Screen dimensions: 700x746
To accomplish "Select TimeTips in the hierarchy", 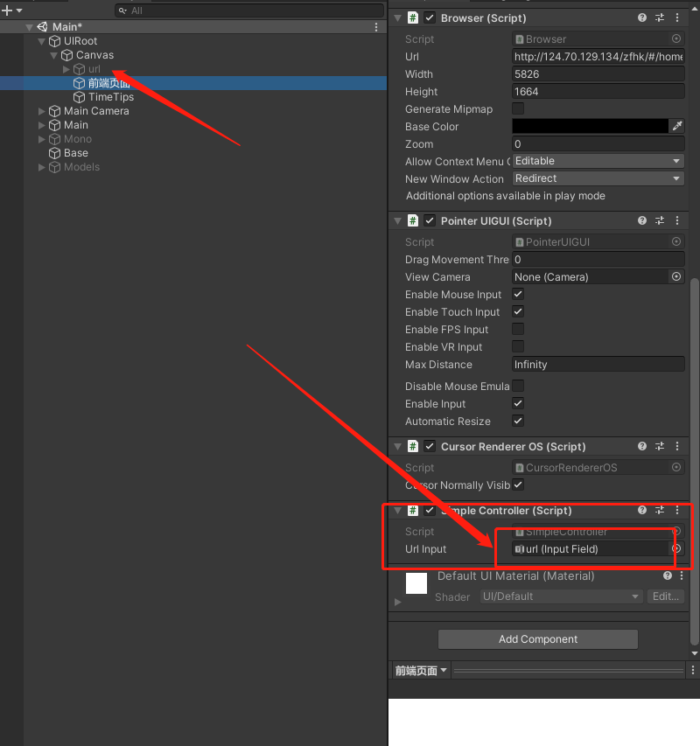I will coord(111,97).
